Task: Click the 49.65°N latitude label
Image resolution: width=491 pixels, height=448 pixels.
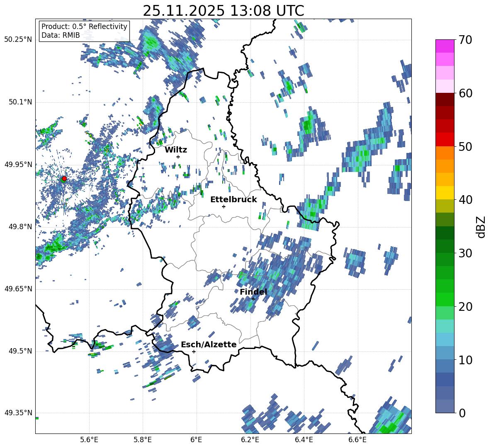Action: 18,289
